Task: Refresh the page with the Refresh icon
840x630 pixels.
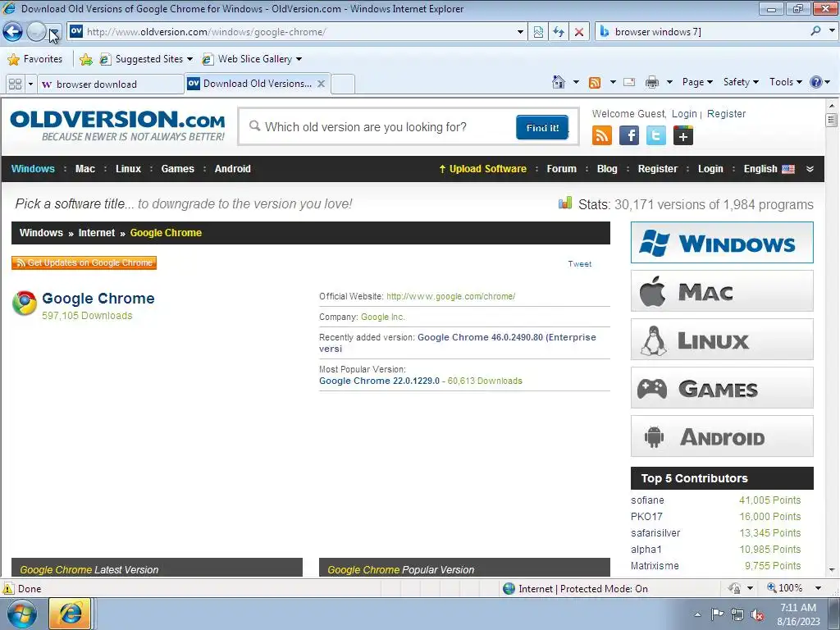Action: (x=559, y=32)
